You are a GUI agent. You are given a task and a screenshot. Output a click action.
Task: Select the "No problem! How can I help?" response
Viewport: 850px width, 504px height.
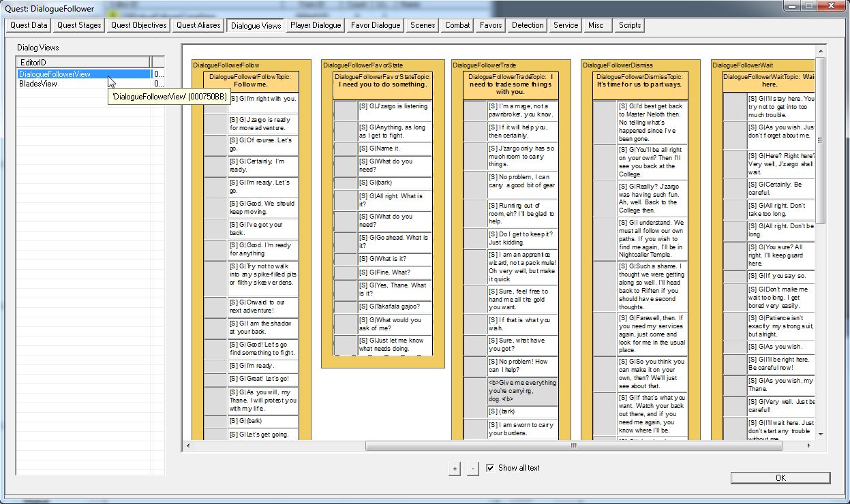(x=523, y=366)
